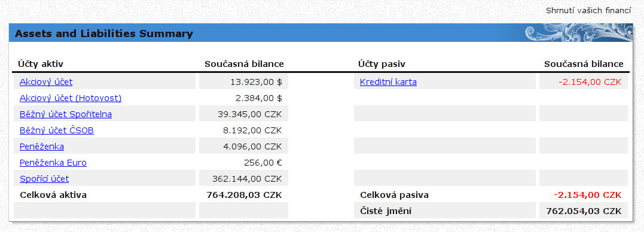Open Kreditní karta liability account
Viewport: 644px width, 232px height.
coord(388,82)
